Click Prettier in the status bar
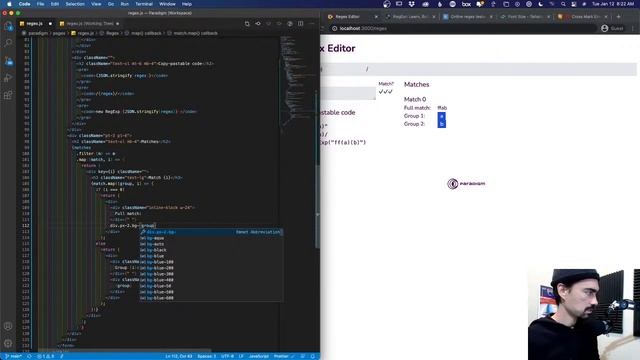 [x=283, y=356]
